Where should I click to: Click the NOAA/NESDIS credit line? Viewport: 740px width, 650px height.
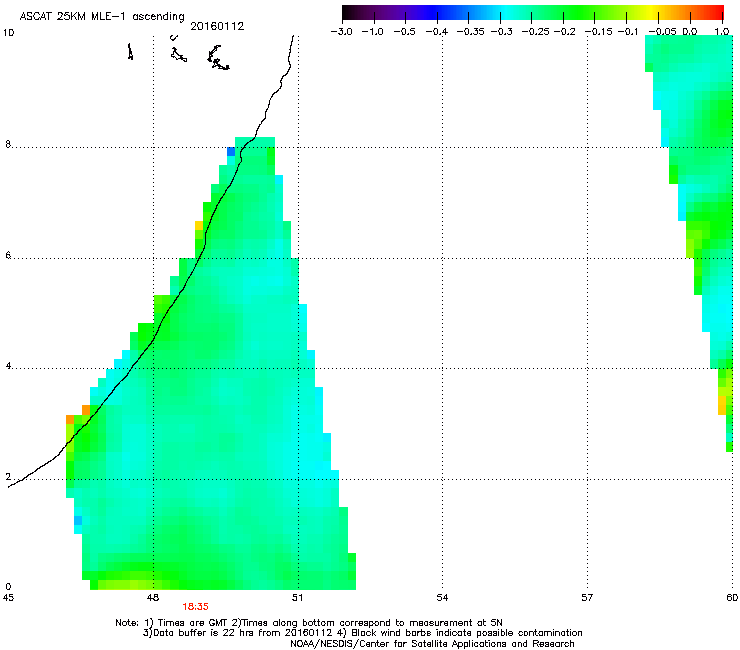click(x=432, y=644)
